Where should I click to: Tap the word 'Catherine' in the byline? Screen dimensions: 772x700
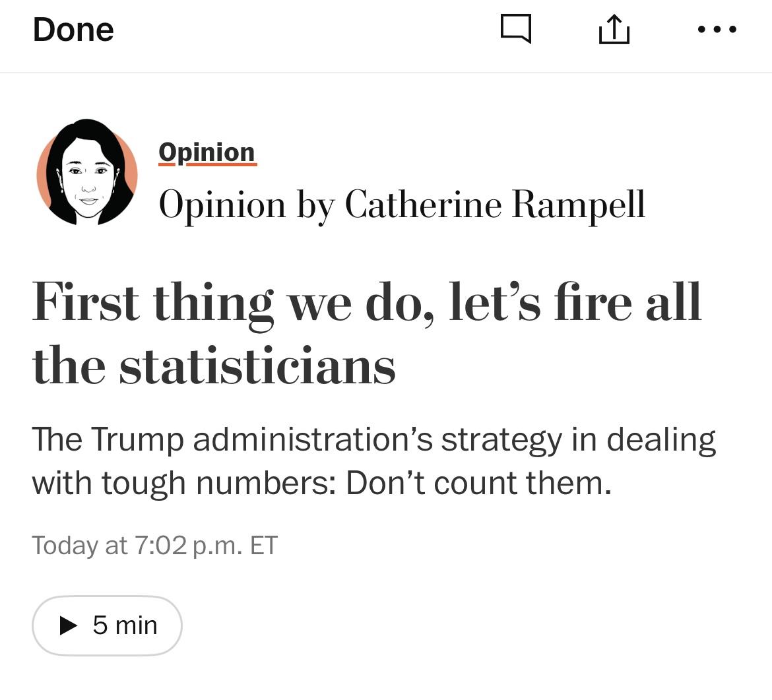point(423,204)
